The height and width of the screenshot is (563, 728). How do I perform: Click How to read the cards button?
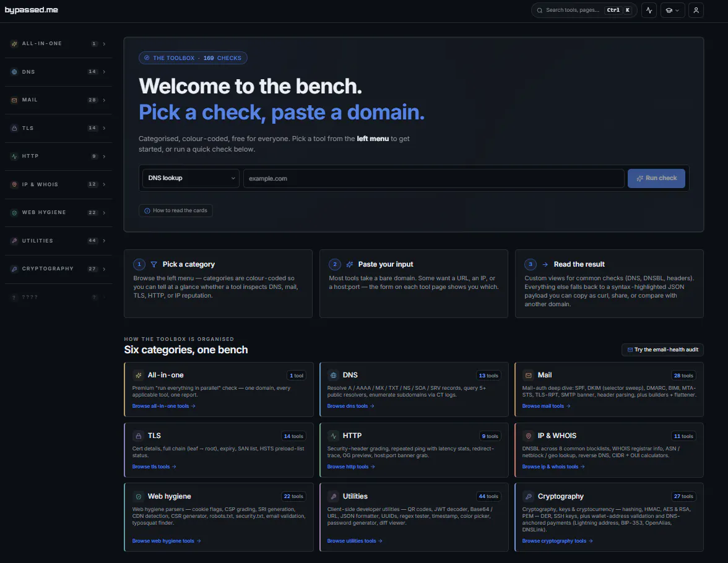pos(176,210)
